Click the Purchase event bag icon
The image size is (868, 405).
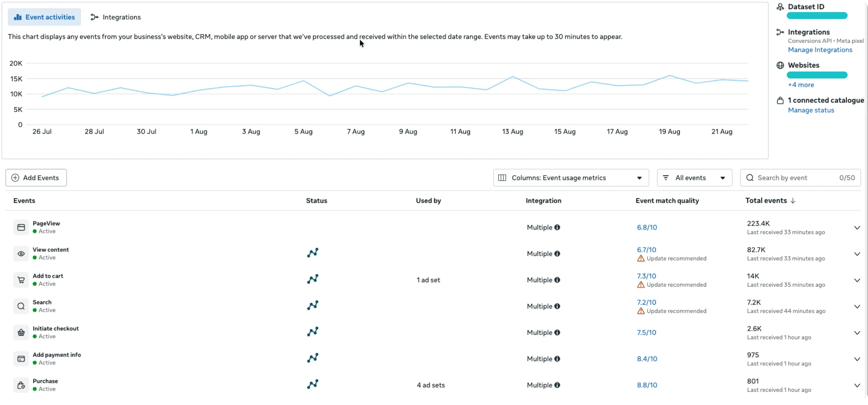(21, 385)
